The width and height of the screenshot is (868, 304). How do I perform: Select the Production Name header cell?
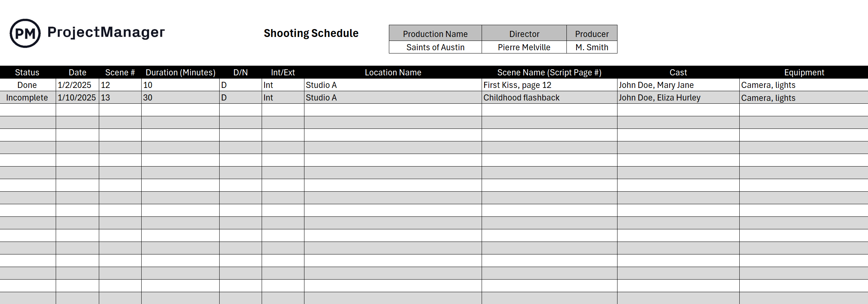[435, 34]
